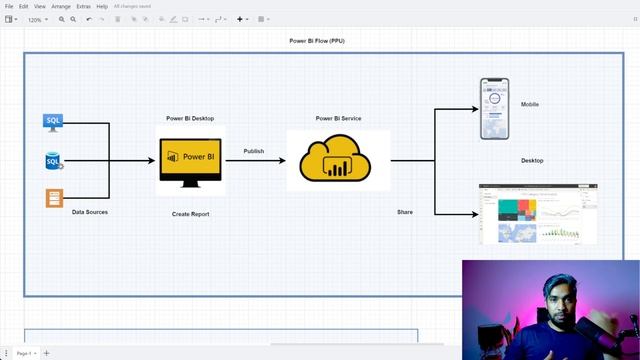
Task: Open the view panels dropdown
Action: coord(11,19)
